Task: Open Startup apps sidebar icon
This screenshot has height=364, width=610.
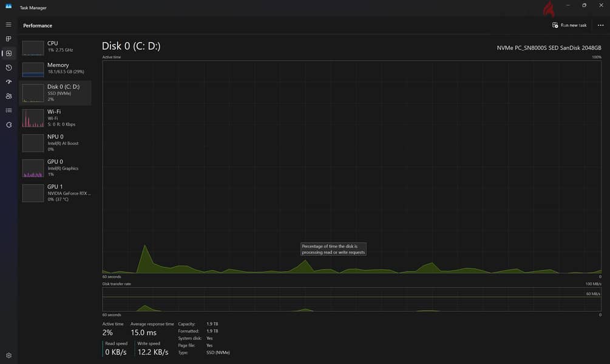Action: [8, 82]
